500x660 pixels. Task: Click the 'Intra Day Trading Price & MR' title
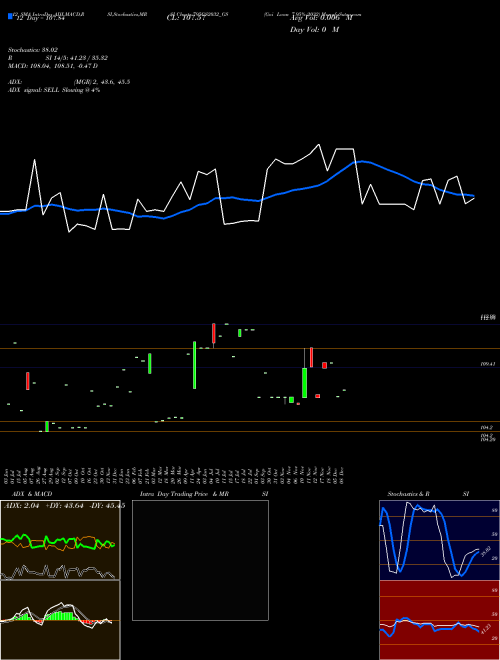pyautogui.click(x=184, y=494)
